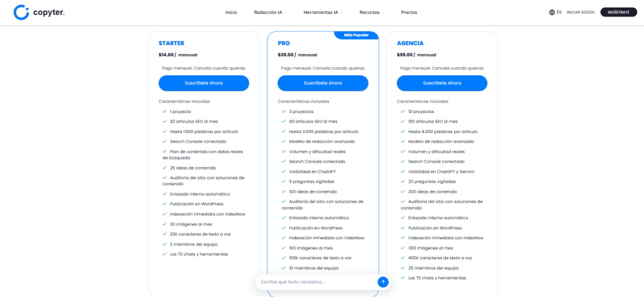Click the checkmark beside "60 artículos SEO al mes"
The image size is (644, 297).
click(x=284, y=121)
